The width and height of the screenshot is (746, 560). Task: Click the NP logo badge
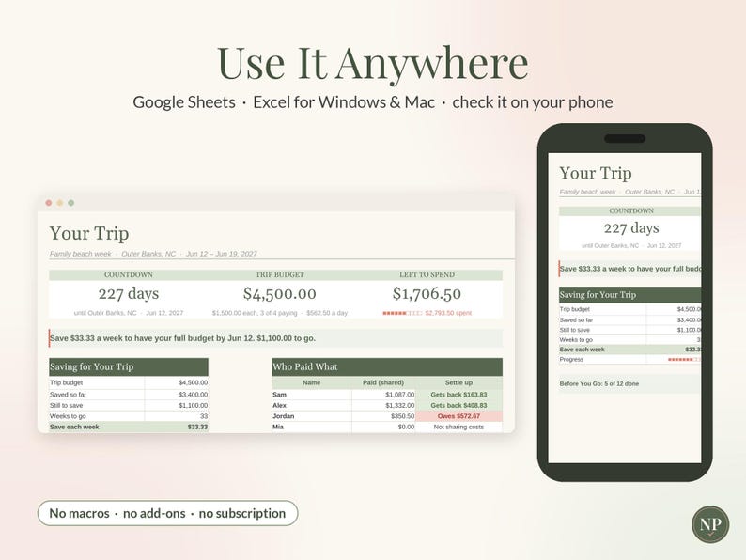tap(710, 524)
